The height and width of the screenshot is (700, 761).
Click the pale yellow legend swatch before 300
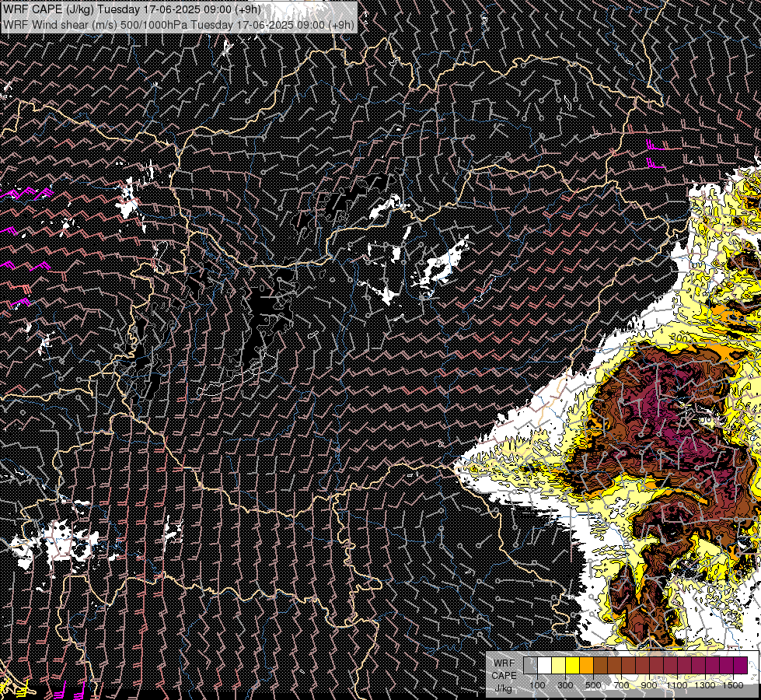[559, 665]
